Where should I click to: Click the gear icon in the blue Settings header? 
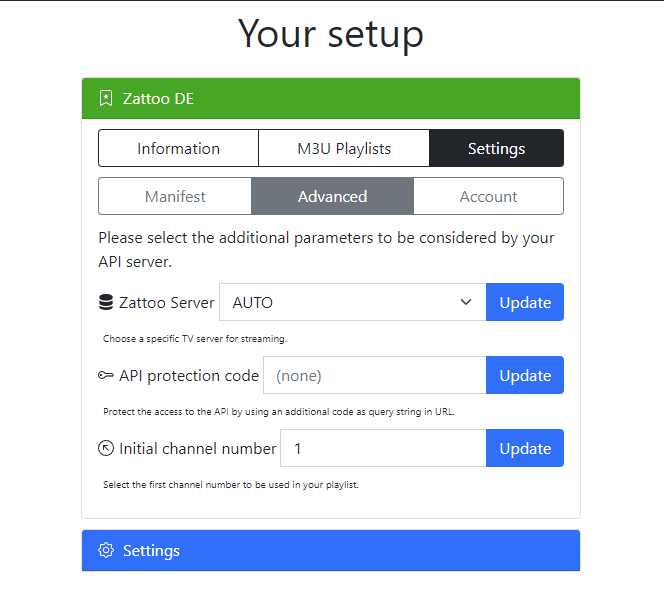coord(106,550)
